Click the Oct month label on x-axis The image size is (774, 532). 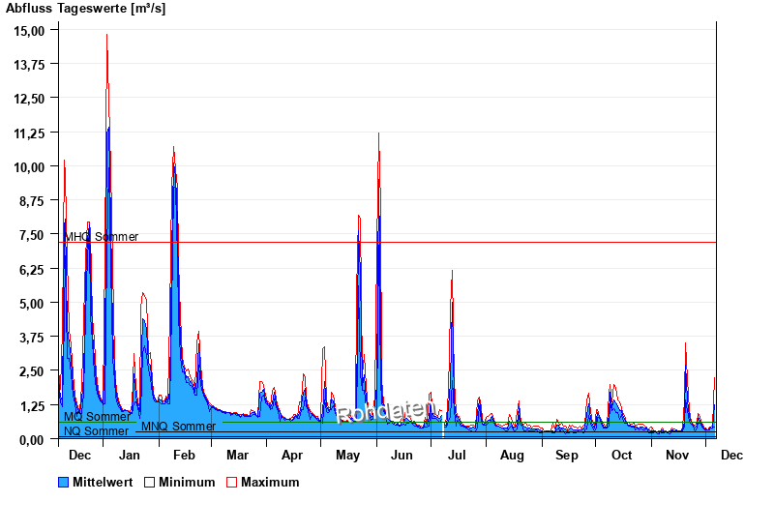(x=621, y=455)
